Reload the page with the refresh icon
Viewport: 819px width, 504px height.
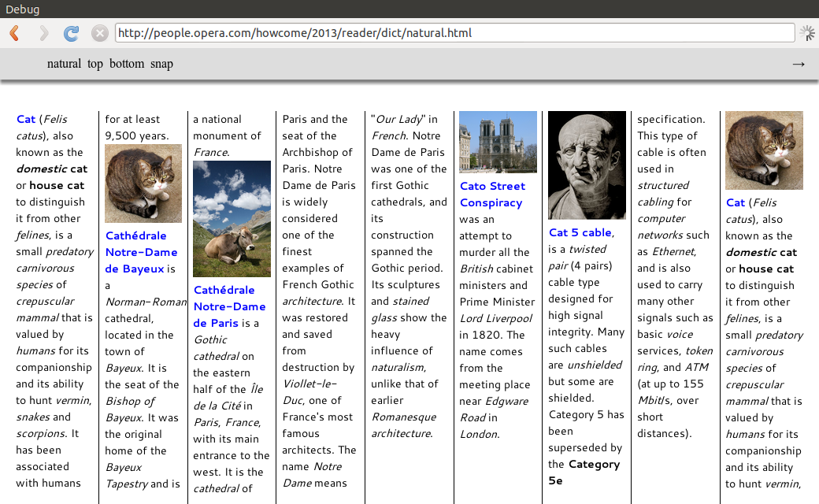pyautogui.click(x=72, y=33)
